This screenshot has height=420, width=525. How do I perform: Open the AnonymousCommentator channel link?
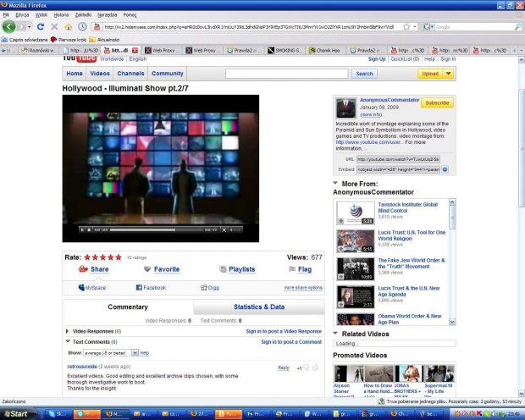pyautogui.click(x=390, y=100)
